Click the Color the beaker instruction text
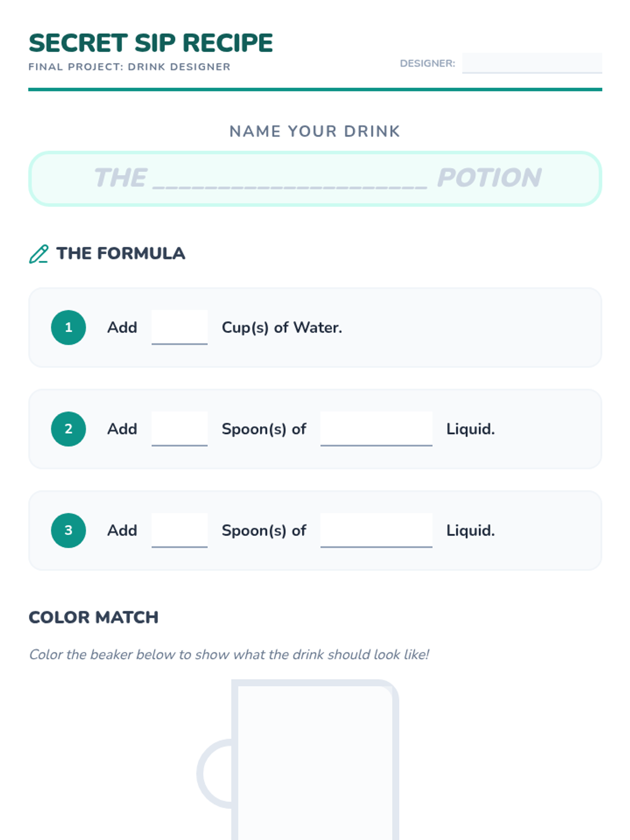 pos(229,655)
